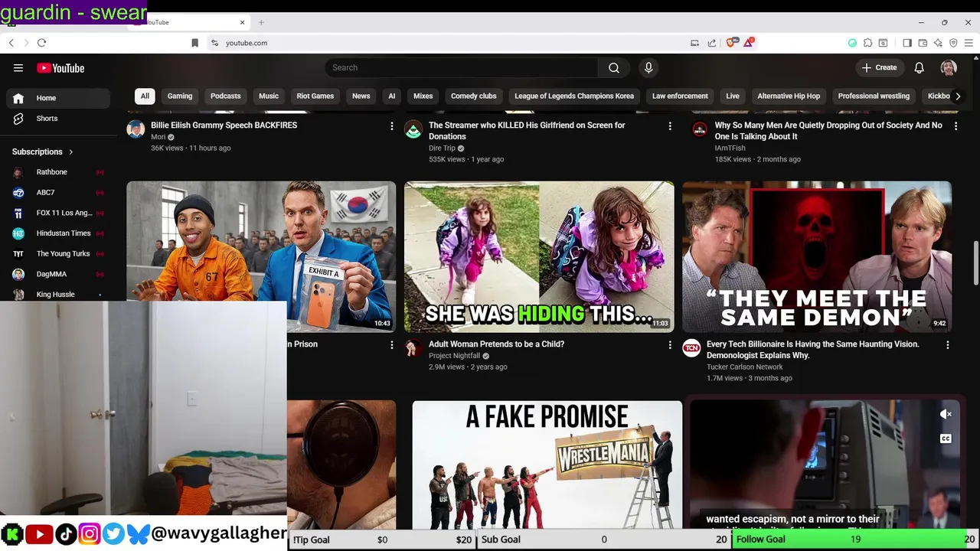Open options for the Prison video
The image size is (980, 551).
392,345
